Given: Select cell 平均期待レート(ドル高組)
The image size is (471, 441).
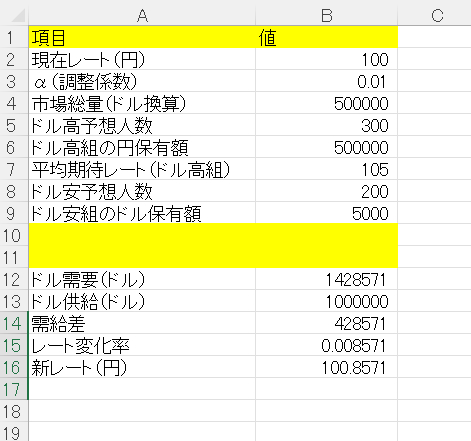Looking at the screenshot, I should point(142,169).
